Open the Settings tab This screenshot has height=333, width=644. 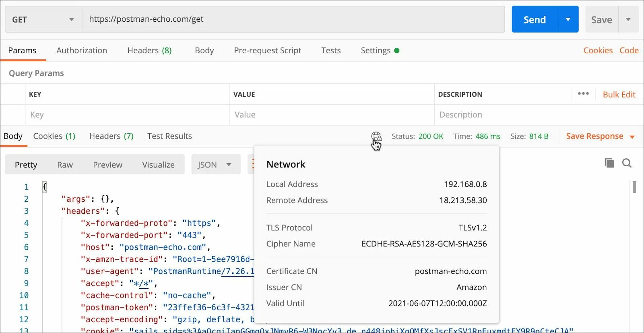376,50
